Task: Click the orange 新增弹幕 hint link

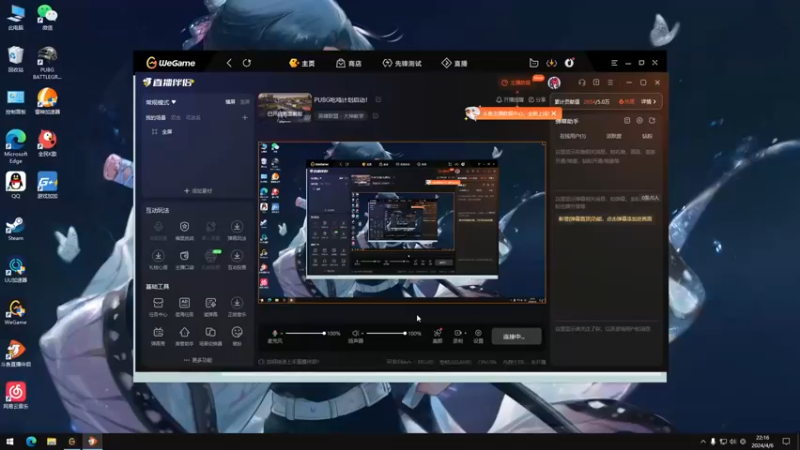Action: click(605, 219)
